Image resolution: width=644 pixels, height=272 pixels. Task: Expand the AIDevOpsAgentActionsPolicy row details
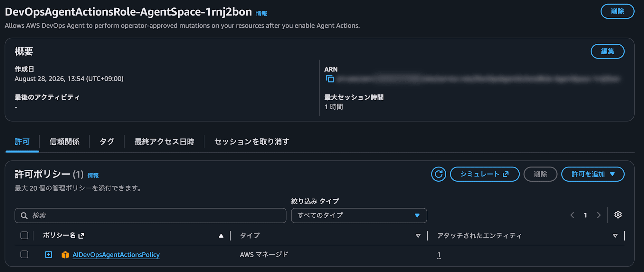coord(49,255)
